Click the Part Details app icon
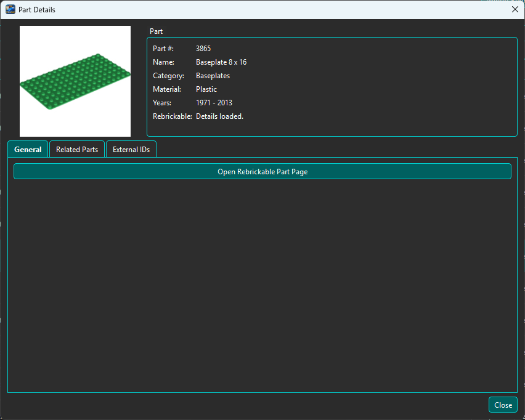 pos(10,9)
